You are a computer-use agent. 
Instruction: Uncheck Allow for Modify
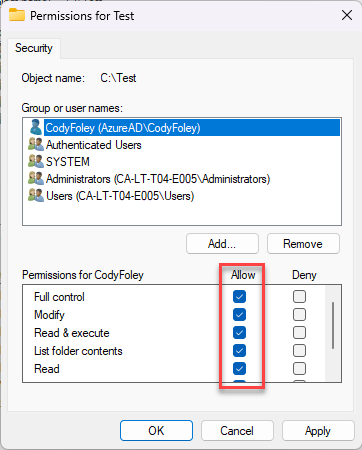[x=239, y=314]
